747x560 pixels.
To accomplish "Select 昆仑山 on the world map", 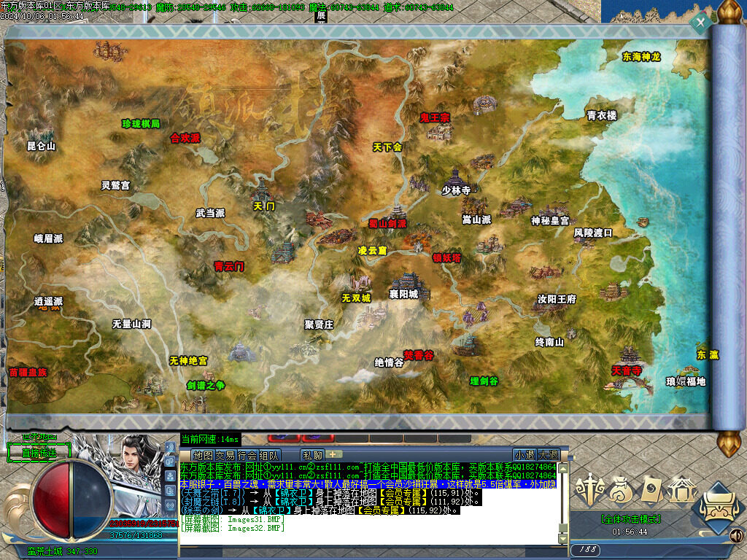I will point(42,146).
